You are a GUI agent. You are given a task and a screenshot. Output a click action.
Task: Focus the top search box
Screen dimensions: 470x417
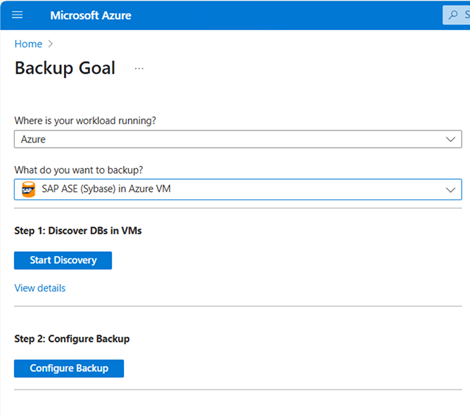click(456, 15)
